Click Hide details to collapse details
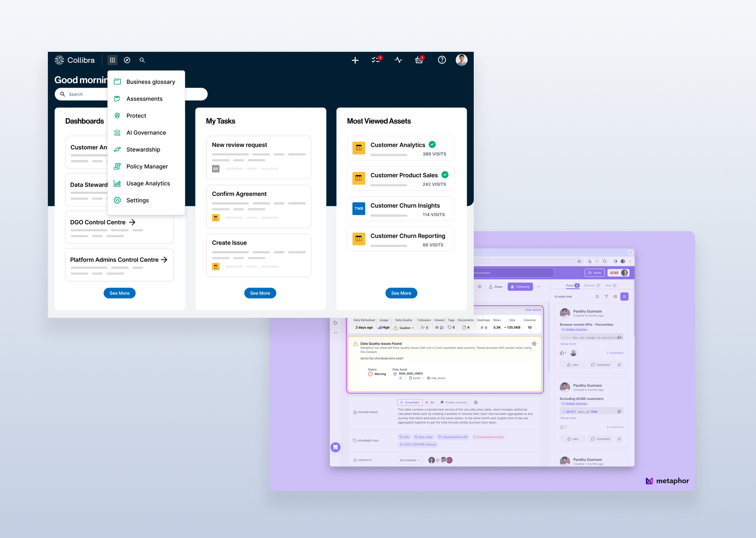 coord(533,310)
